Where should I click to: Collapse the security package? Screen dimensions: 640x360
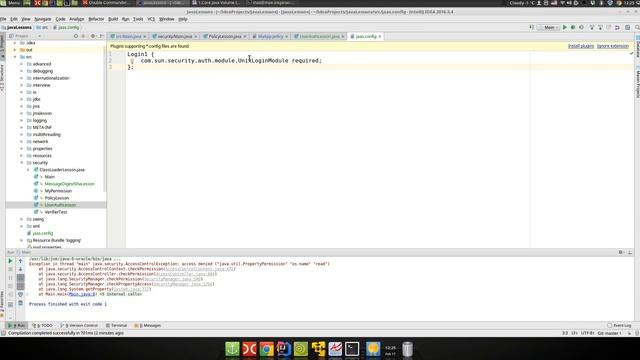pyautogui.click(x=22, y=162)
